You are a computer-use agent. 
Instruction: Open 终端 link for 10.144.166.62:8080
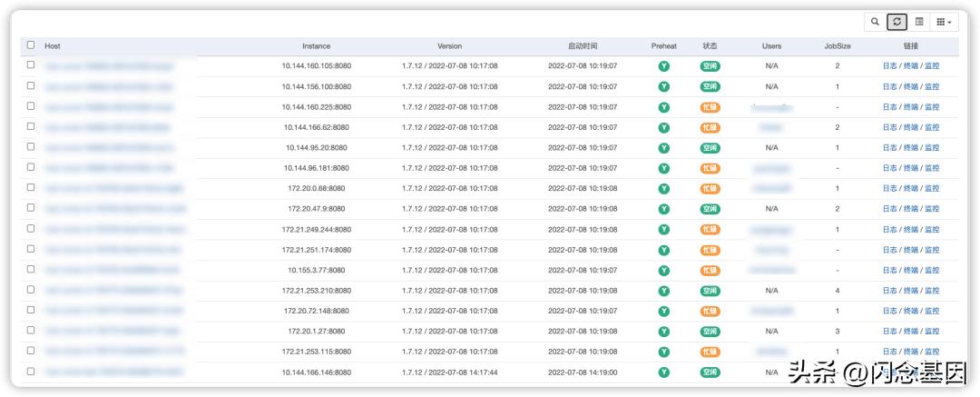(x=910, y=127)
